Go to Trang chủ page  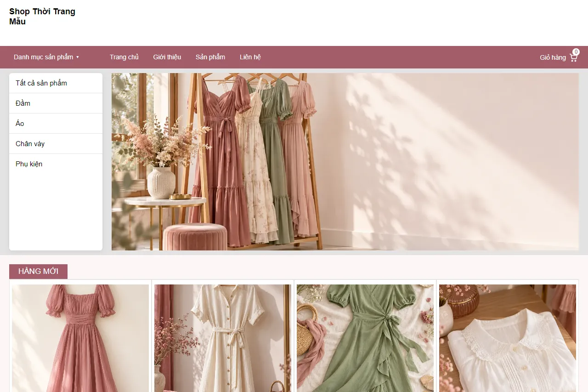(x=124, y=57)
